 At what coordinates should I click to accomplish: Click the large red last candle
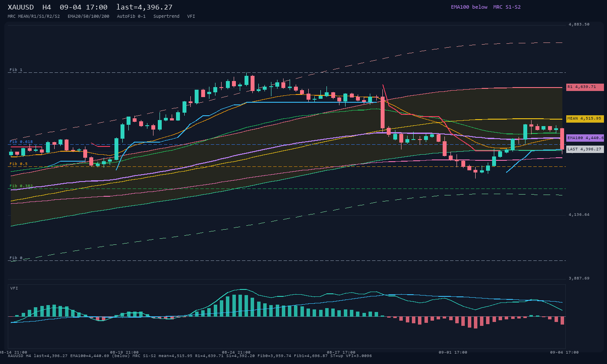click(562, 139)
